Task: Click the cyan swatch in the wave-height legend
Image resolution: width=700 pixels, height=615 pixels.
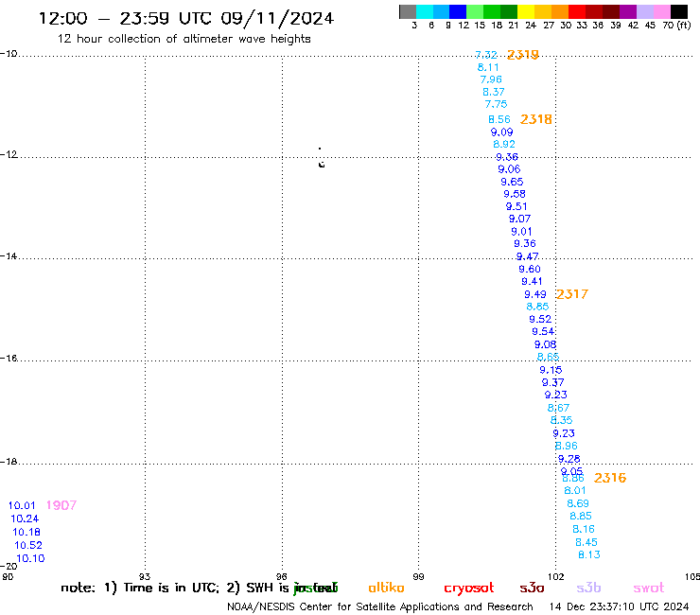Action: 424,11
